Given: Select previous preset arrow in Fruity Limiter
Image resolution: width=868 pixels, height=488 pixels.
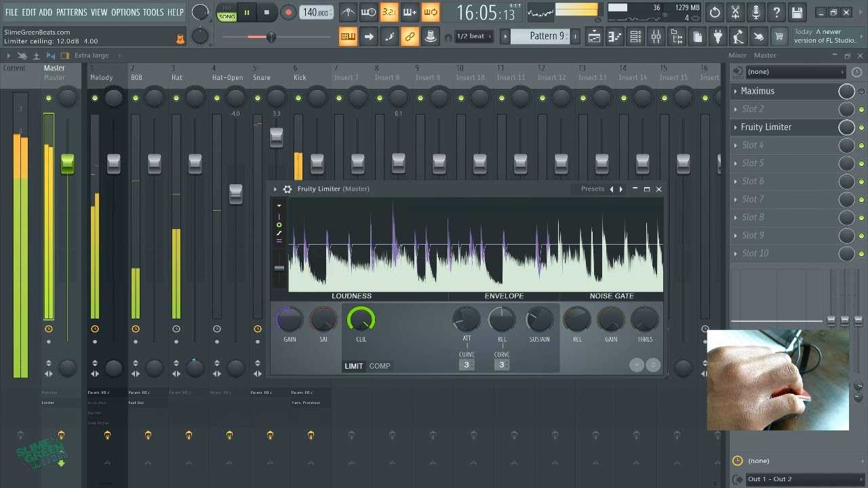Looking at the screenshot, I should (x=612, y=189).
